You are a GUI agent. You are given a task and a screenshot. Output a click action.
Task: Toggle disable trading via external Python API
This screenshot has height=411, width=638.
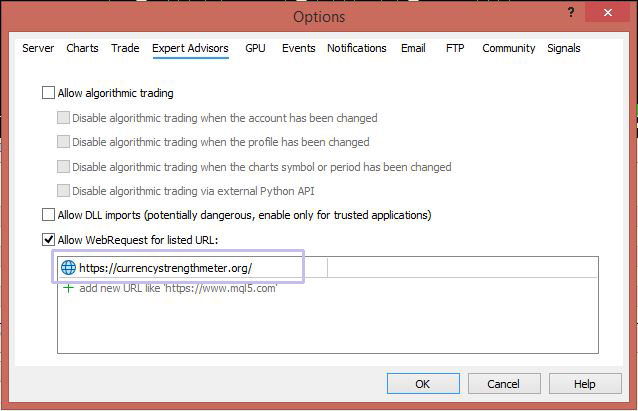(64, 191)
